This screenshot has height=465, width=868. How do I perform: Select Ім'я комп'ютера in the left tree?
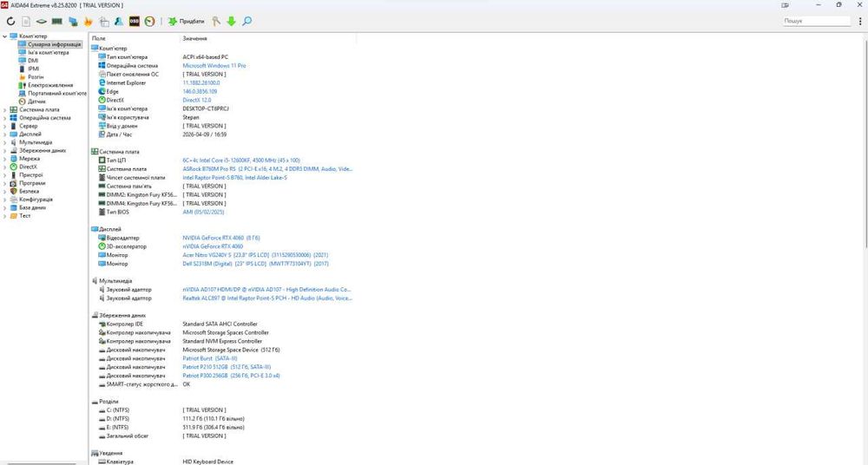[48, 53]
